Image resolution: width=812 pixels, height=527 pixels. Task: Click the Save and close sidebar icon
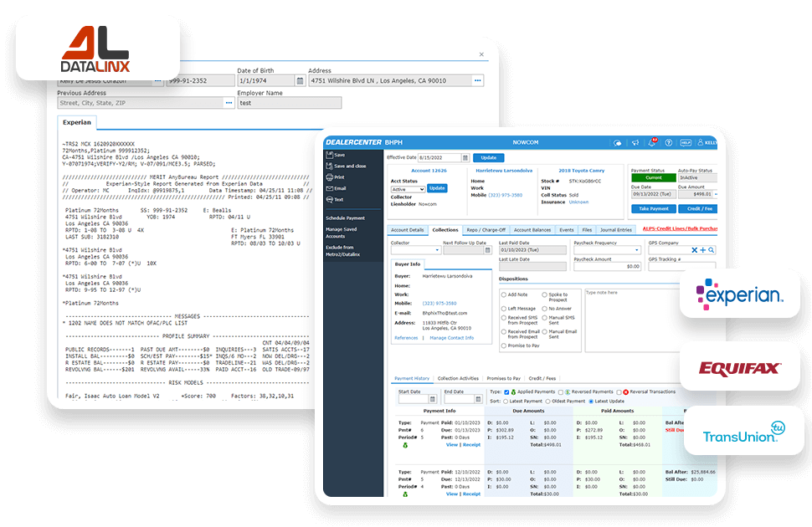[329, 166]
